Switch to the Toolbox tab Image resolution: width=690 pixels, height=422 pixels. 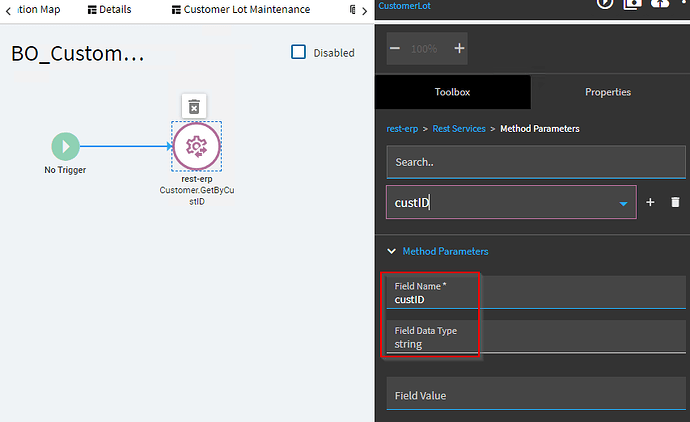click(x=452, y=92)
